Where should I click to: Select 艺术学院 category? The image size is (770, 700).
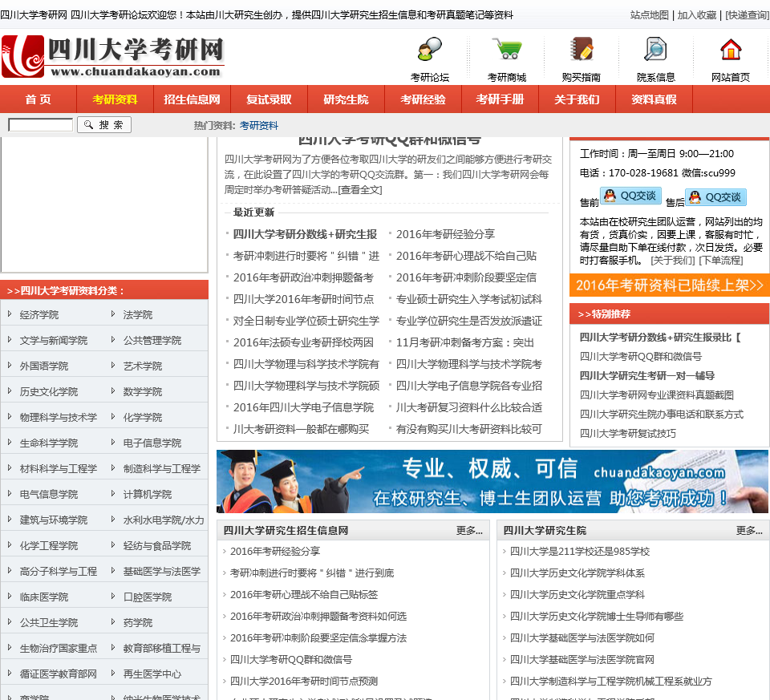point(143,366)
